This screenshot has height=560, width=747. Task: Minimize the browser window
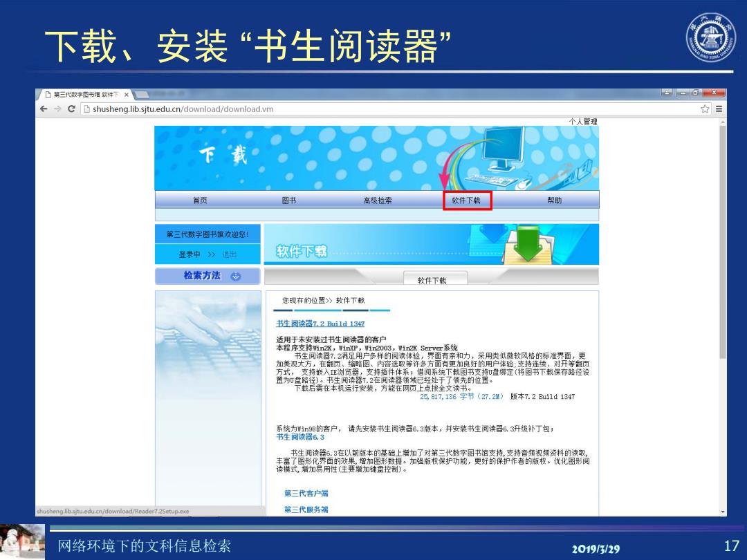683,93
